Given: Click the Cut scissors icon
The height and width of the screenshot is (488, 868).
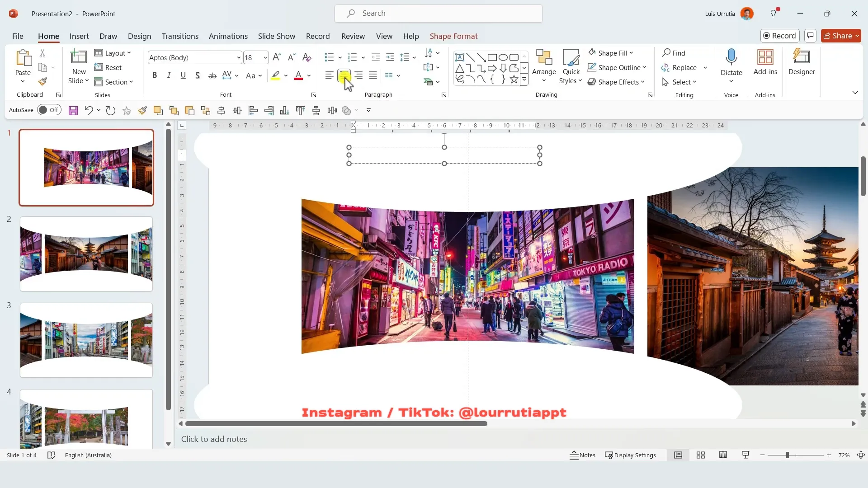Looking at the screenshot, I should point(42,53).
